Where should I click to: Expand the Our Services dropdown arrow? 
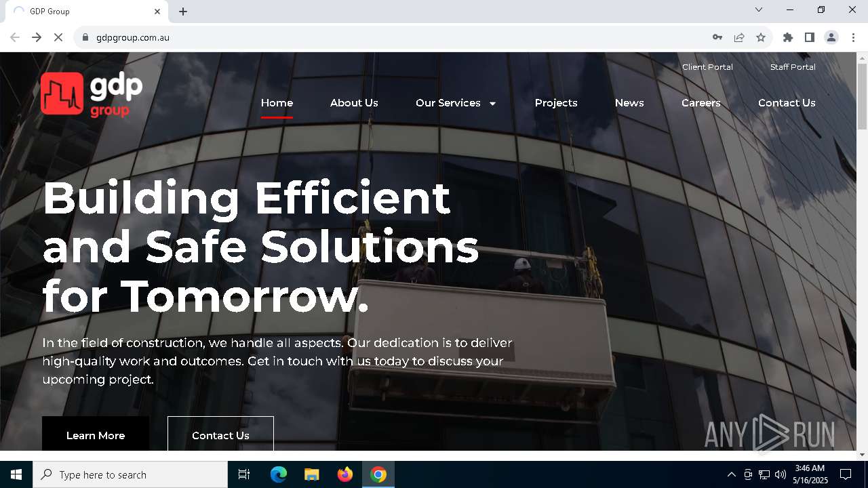[492, 104]
